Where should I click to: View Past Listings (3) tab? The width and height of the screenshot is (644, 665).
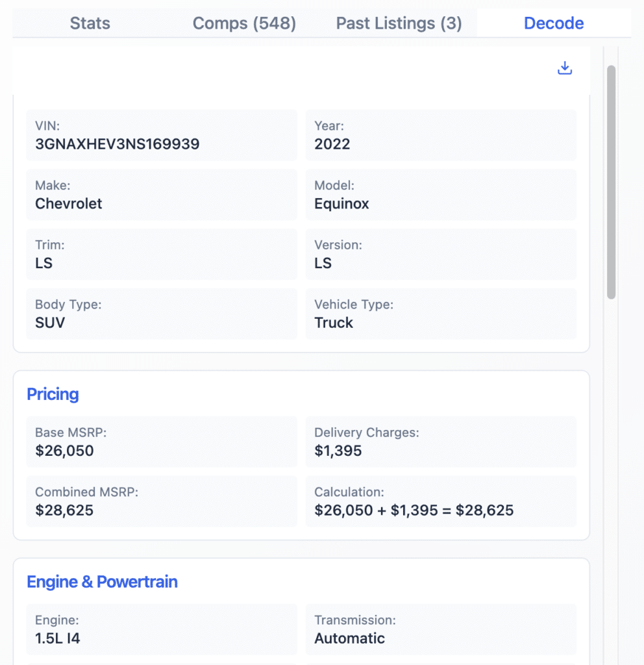click(x=398, y=23)
